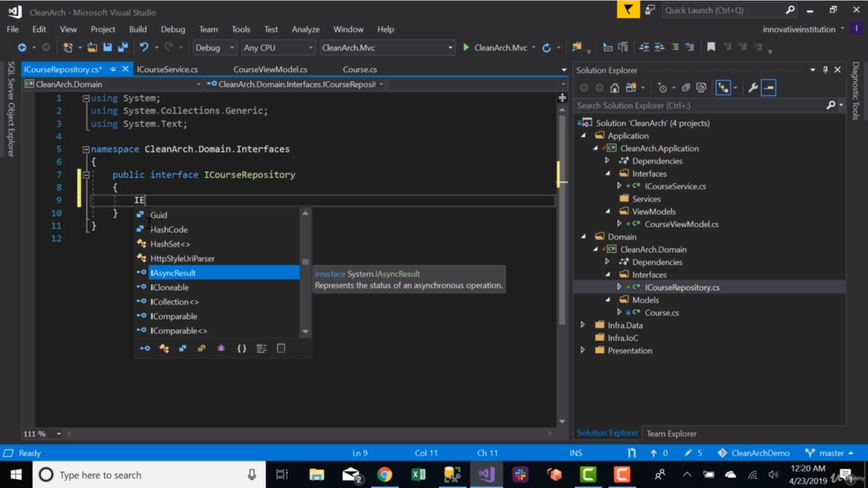
Task: Expand the Infra.Data folder node
Action: pyautogui.click(x=583, y=325)
